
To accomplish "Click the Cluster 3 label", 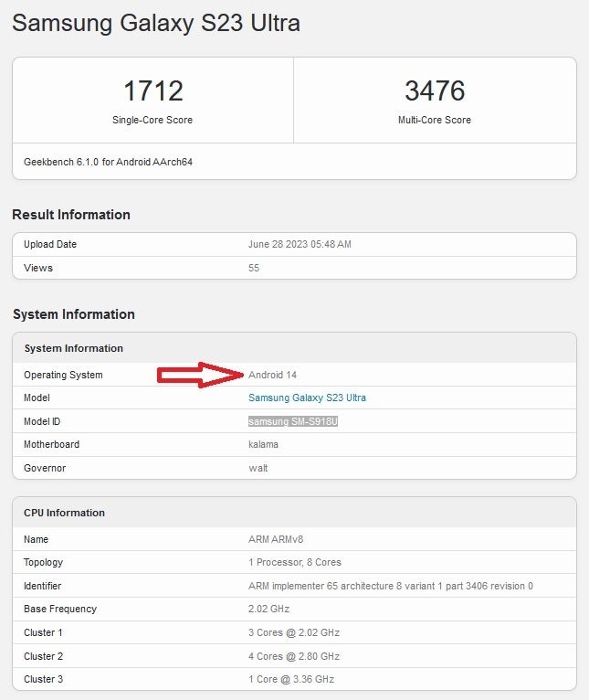I will 43,680.
